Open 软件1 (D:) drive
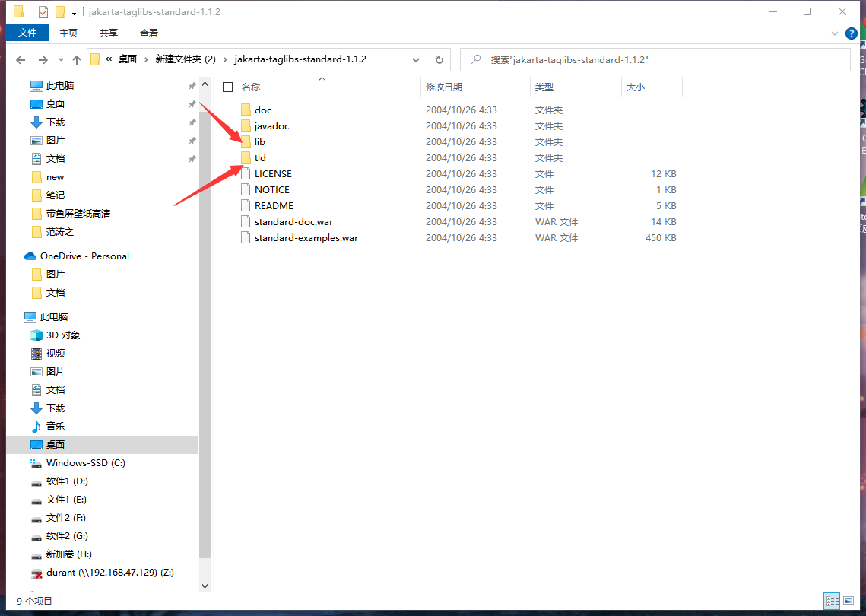 [x=67, y=481]
